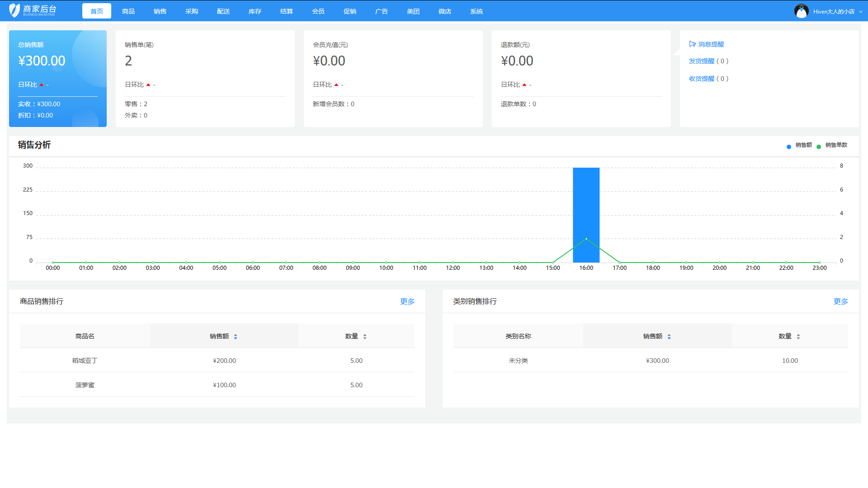Viewport: 868px width, 488px height.
Task: Open the 收货提醒 ( 0 ) link
Action: click(x=708, y=78)
